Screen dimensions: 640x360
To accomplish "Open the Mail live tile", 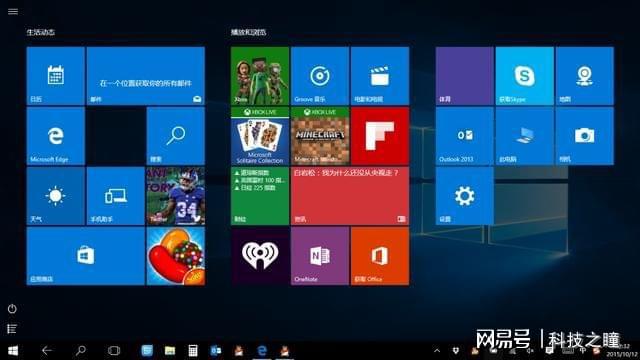I will [x=146, y=76].
